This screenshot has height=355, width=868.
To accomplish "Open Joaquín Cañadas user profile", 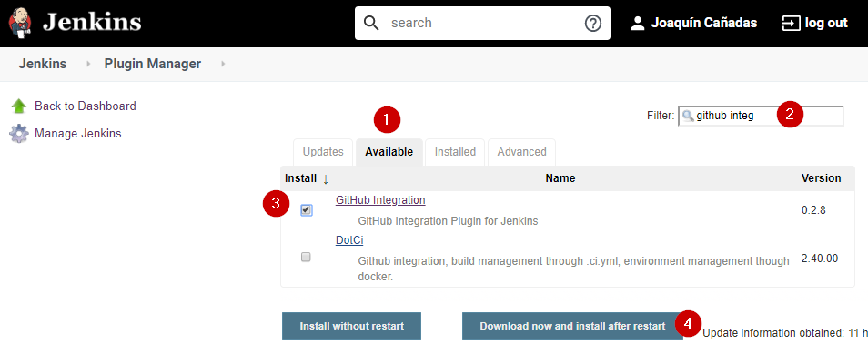I will pyautogui.click(x=703, y=24).
